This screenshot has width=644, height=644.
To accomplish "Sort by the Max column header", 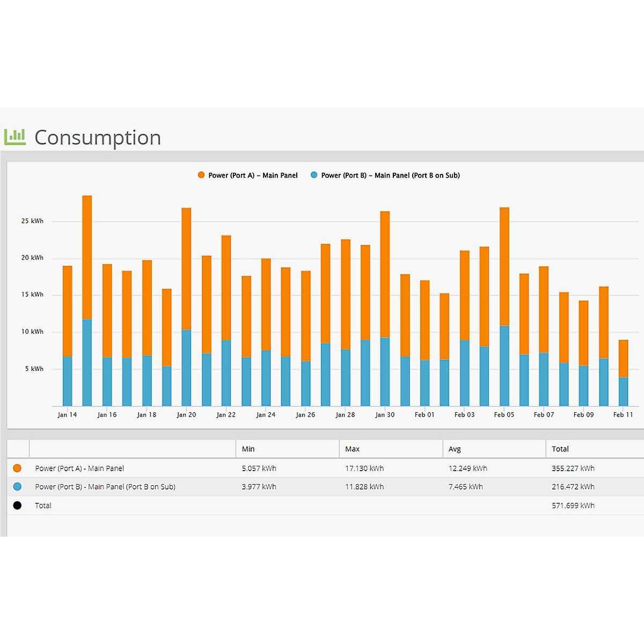I will tap(352, 449).
